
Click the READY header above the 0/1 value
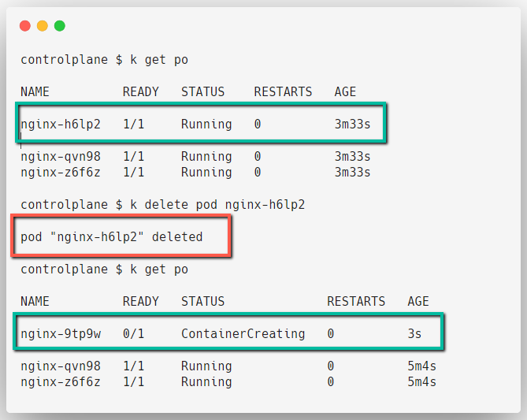click(140, 301)
